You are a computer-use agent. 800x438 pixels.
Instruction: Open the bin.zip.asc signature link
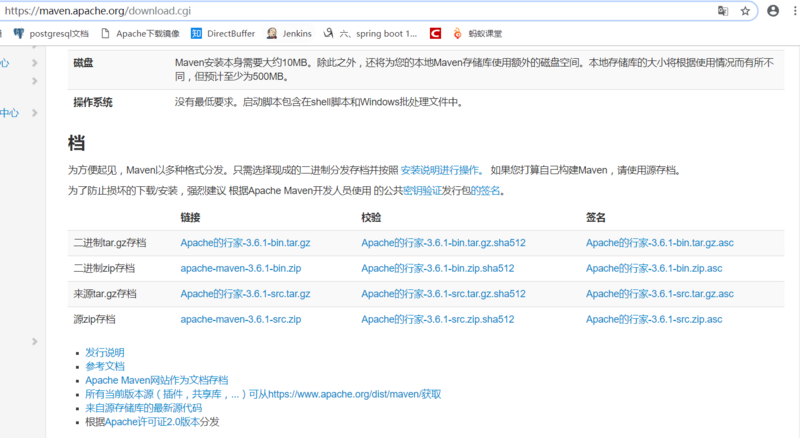click(x=654, y=269)
